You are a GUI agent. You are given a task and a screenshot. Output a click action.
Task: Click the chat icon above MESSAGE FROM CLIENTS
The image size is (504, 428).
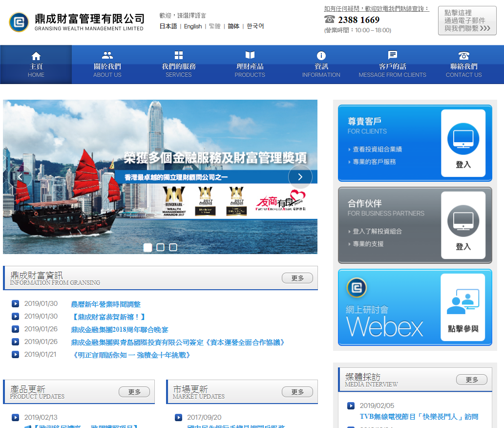tap(393, 55)
